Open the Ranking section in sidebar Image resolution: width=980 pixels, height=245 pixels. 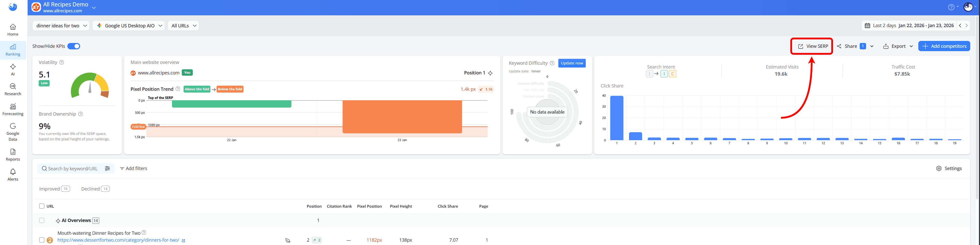(x=13, y=50)
